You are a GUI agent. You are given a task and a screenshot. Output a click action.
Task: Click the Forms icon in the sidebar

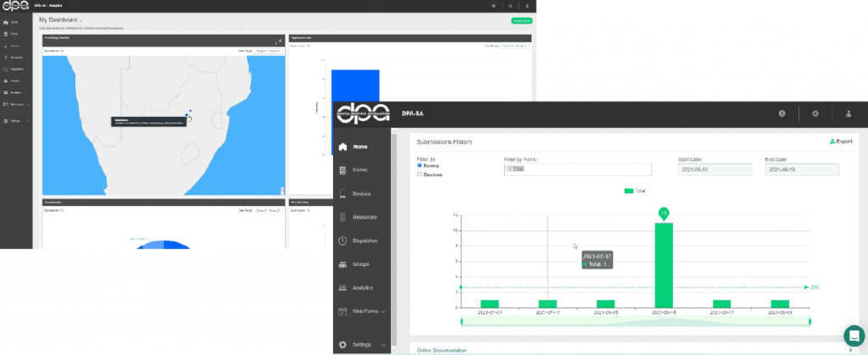pos(342,170)
